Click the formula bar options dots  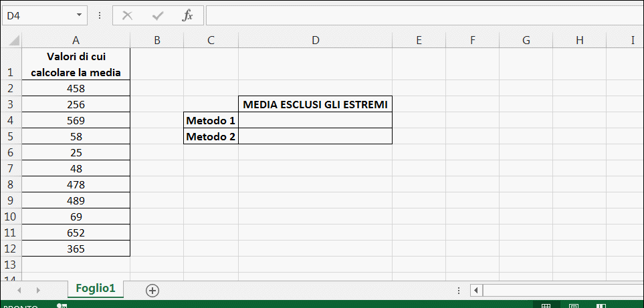point(99,15)
